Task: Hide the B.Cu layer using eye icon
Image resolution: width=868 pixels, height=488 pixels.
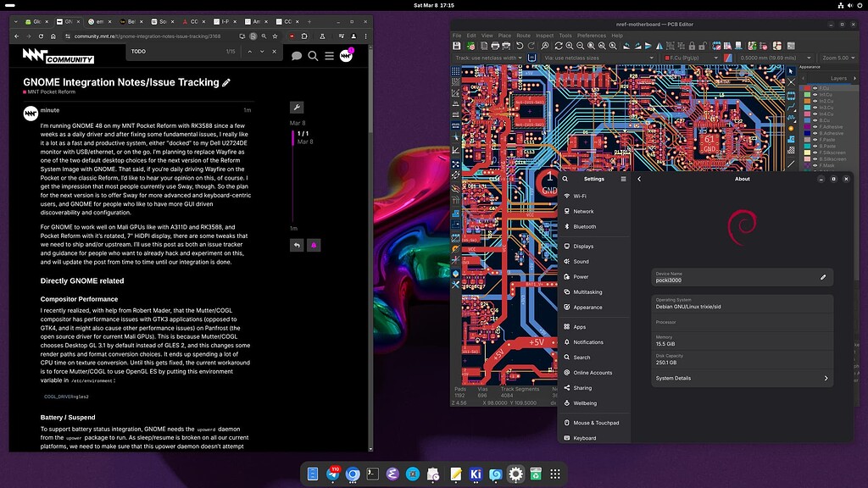Action: pos(815,120)
